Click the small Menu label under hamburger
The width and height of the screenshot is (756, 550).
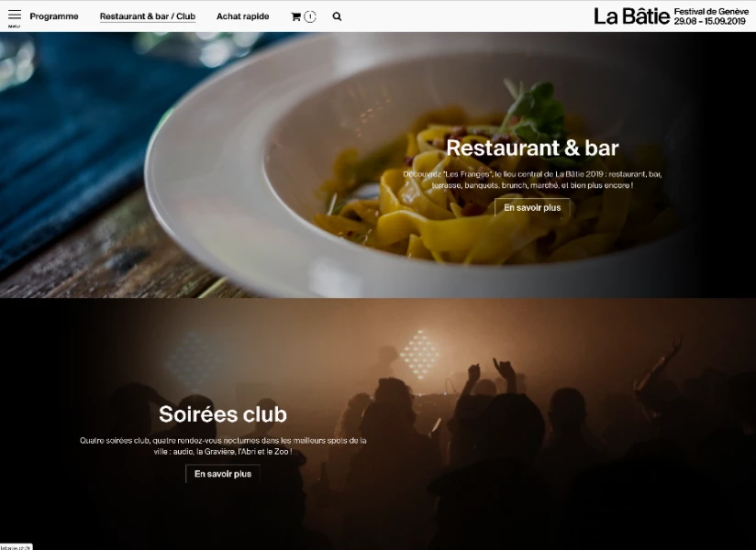pos(14,27)
